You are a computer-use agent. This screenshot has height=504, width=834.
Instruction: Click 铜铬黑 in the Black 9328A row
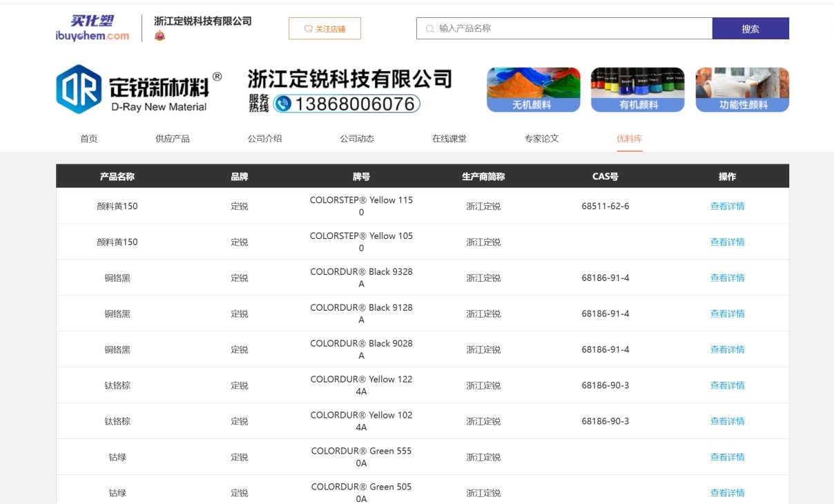point(117,278)
